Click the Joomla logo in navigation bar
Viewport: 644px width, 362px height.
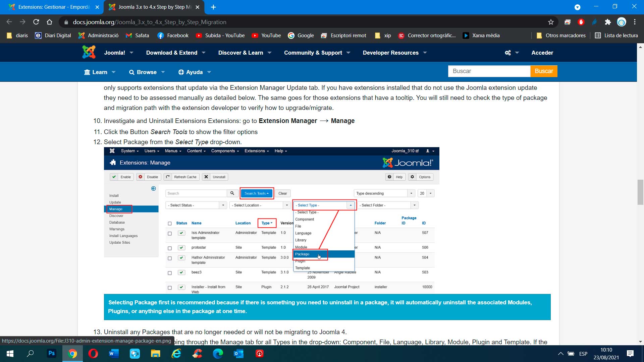[x=89, y=52]
